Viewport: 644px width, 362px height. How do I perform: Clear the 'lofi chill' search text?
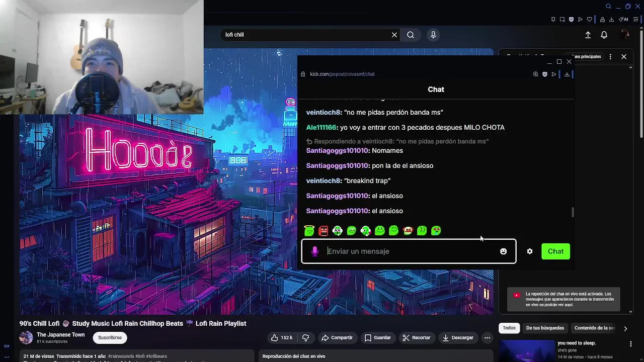click(394, 35)
